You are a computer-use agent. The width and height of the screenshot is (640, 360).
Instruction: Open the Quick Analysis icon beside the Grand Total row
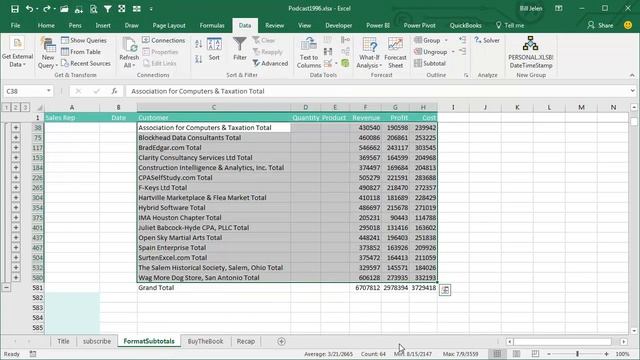(445, 290)
